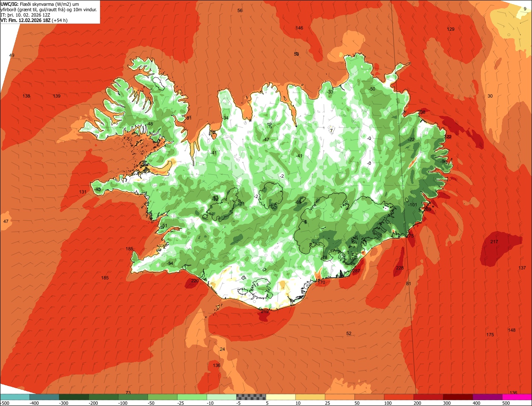
Task: Click the map value 30
Action: coord(490,96)
